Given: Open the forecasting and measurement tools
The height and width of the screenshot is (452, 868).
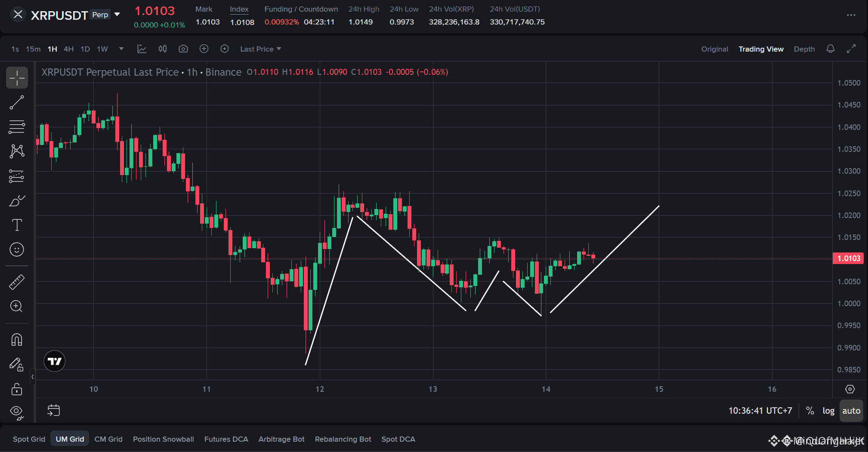Looking at the screenshot, I should [x=17, y=176].
